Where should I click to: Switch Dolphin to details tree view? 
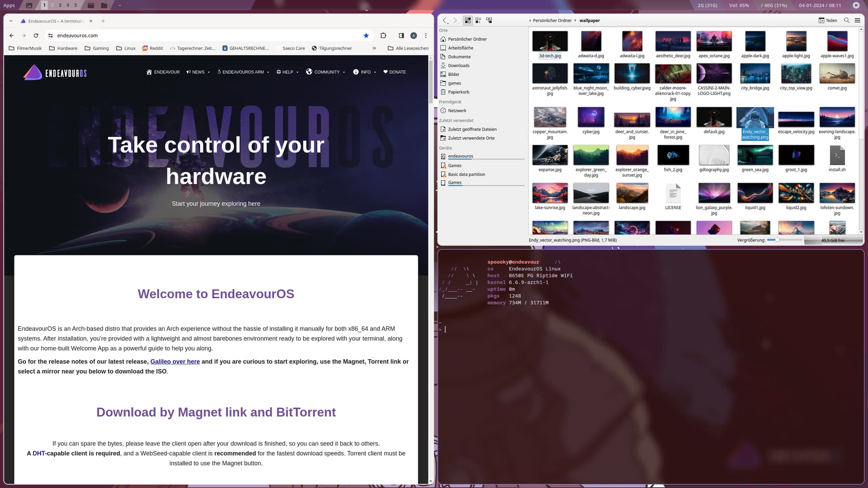489,20
